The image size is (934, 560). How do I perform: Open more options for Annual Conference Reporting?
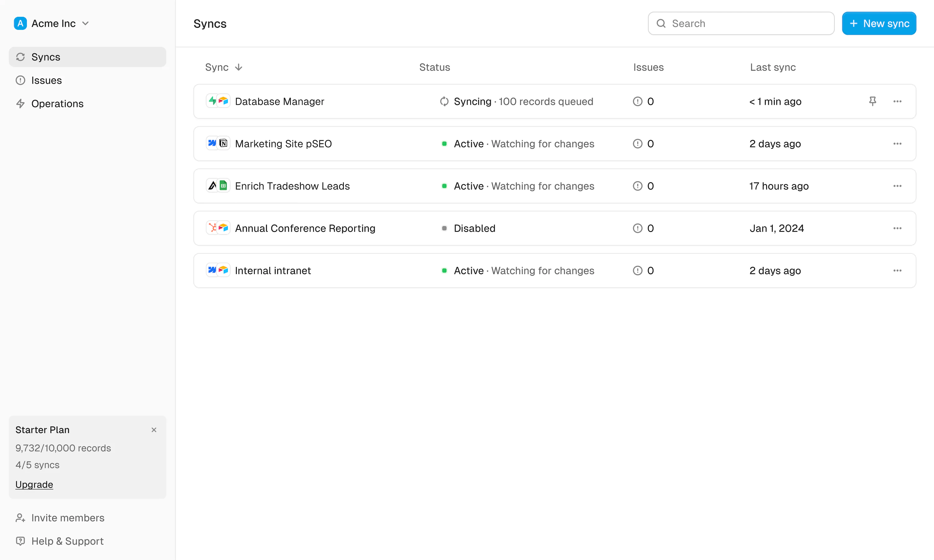pyautogui.click(x=897, y=228)
